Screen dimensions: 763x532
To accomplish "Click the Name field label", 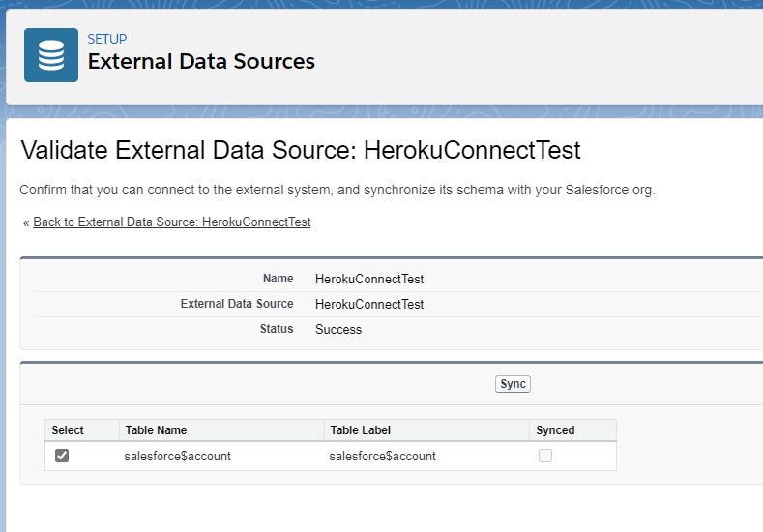I will click(x=278, y=279).
